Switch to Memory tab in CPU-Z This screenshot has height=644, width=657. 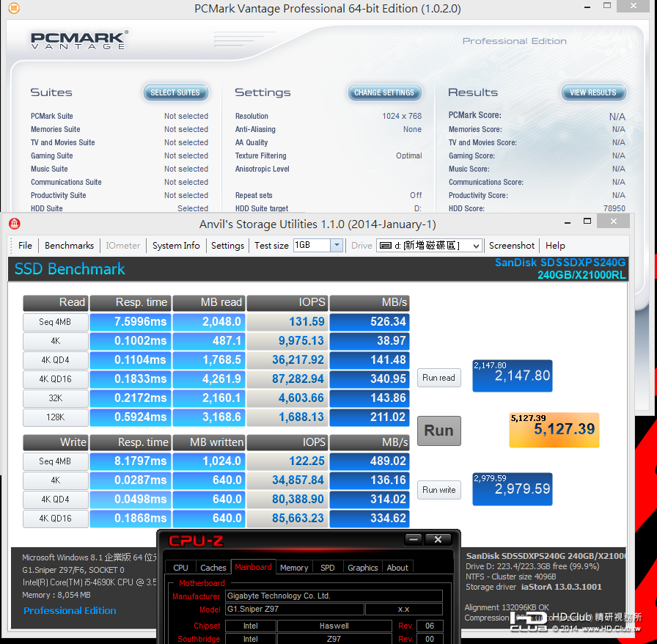tap(294, 568)
